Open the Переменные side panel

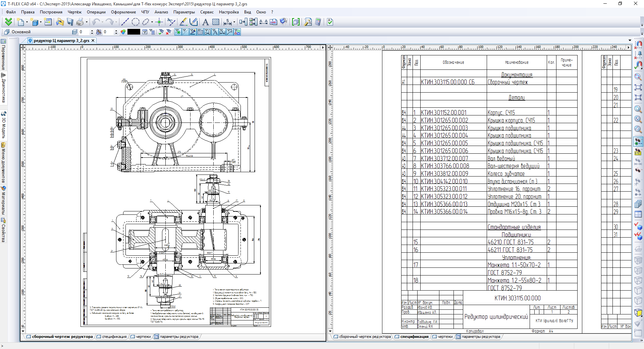click(x=3, y=55)
